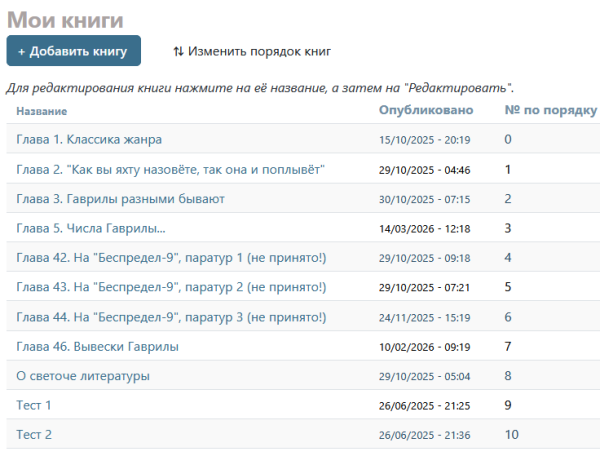Click Изменить порядок книг link
Screen dimensions: 600x456
click(259, 51)
